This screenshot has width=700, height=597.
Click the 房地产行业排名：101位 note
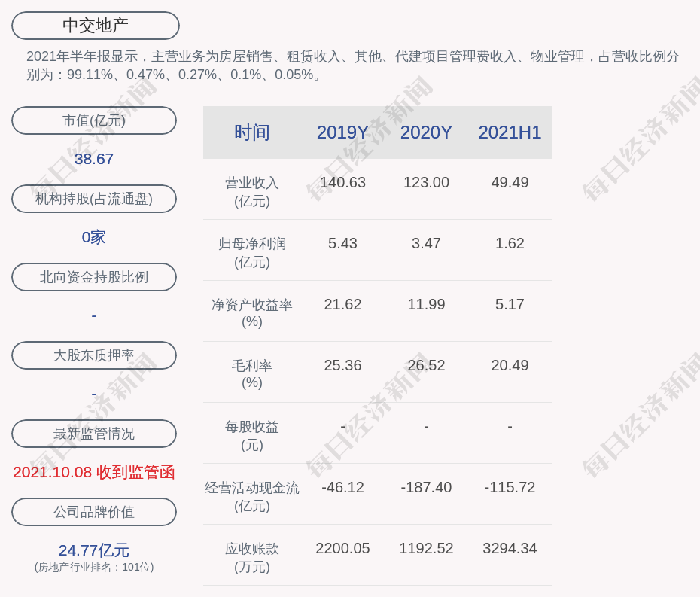[x=94, y=567]
